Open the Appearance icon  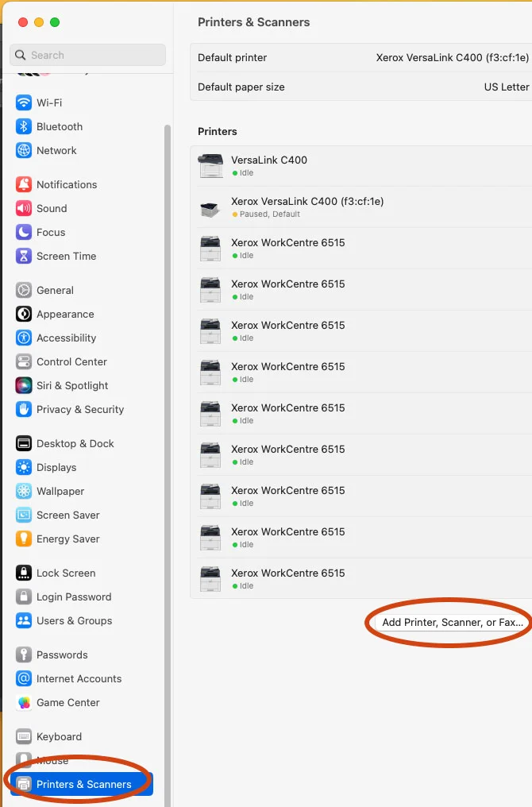coord(24,314)
